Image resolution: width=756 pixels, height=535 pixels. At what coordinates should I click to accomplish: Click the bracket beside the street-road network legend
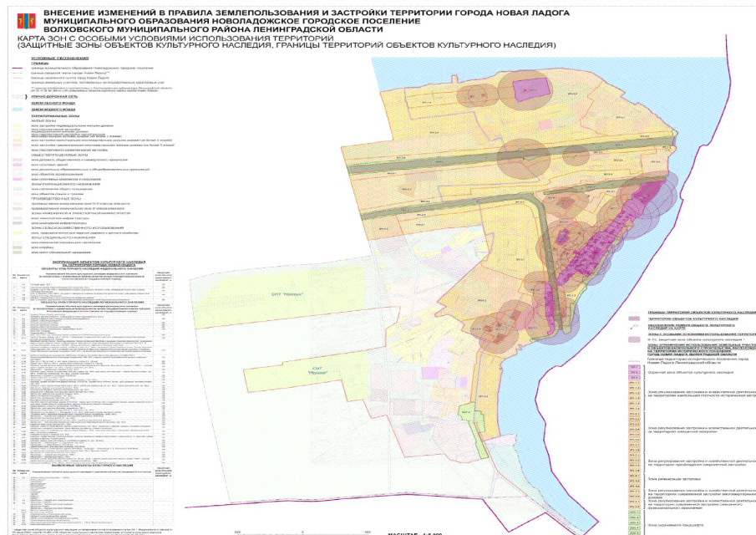26,96
